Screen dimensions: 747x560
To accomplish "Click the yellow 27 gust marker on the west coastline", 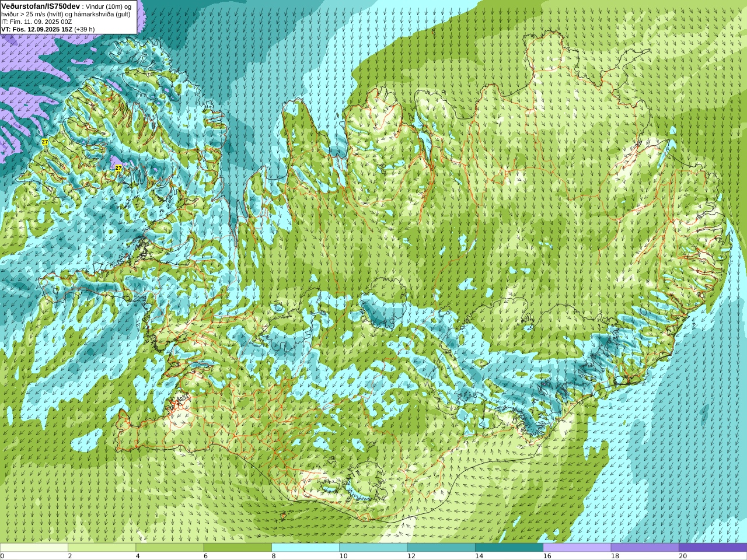I will (45, 142).
